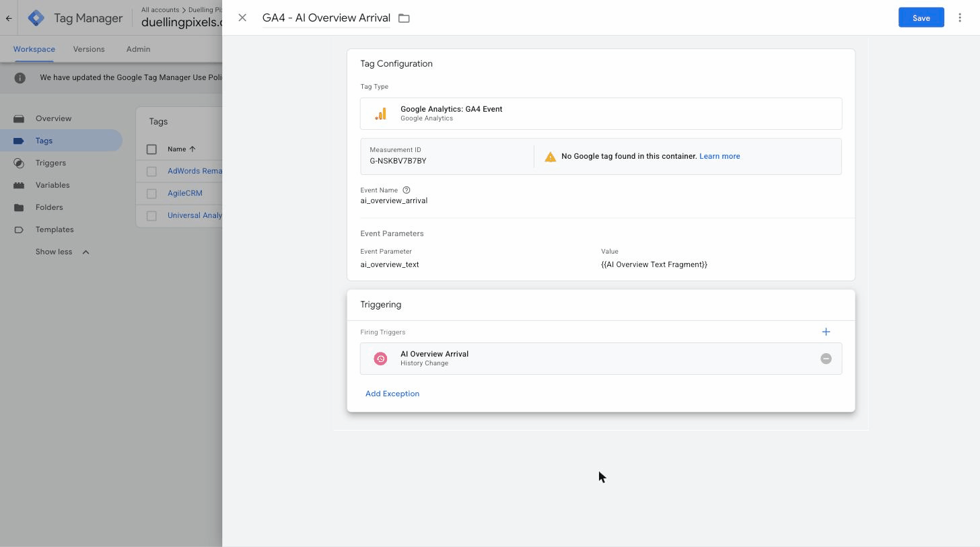Open Variables in the sidebar
980x547 pixels.
click(61, 185)
